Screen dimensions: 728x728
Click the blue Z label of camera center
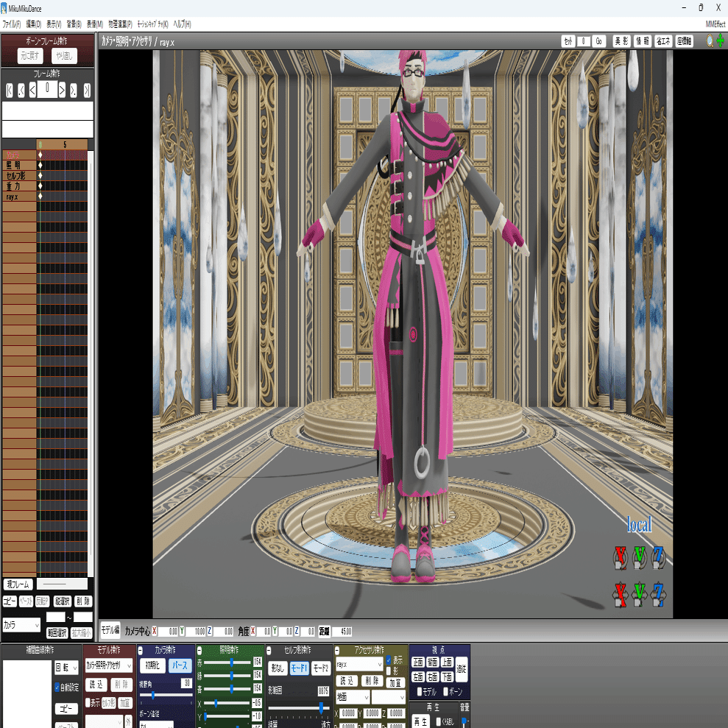tap(209, 631)
